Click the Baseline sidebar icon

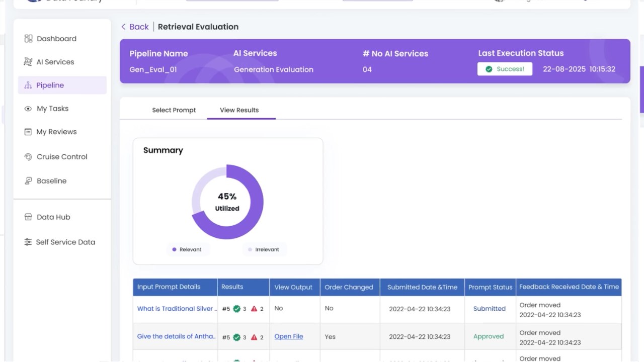click(x=28, y=181)
